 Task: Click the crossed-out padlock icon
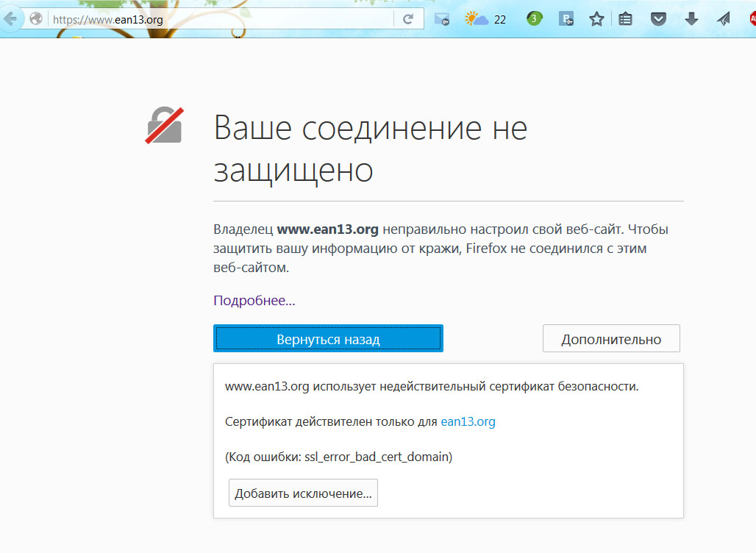point(165,125)
